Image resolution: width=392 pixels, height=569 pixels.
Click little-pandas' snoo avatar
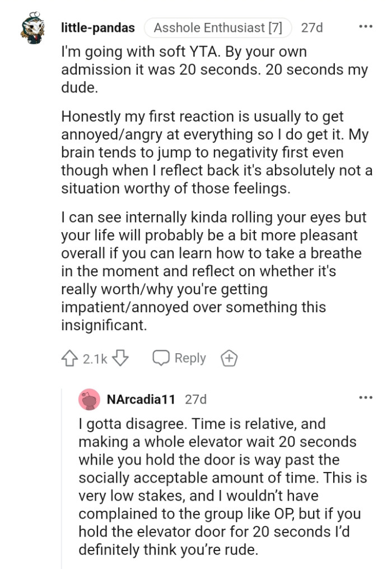[x=32, y=27]
